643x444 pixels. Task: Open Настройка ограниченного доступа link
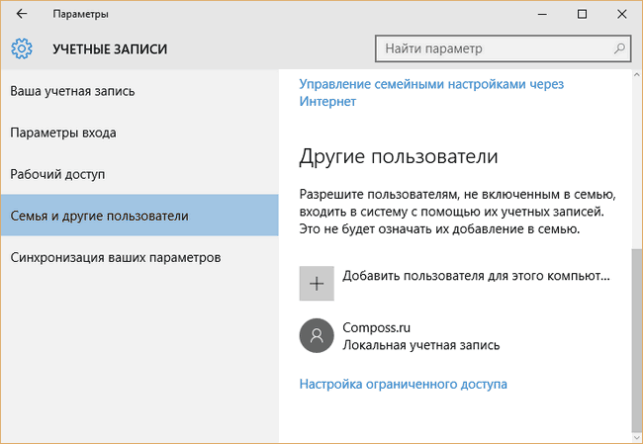coord(403,384)
